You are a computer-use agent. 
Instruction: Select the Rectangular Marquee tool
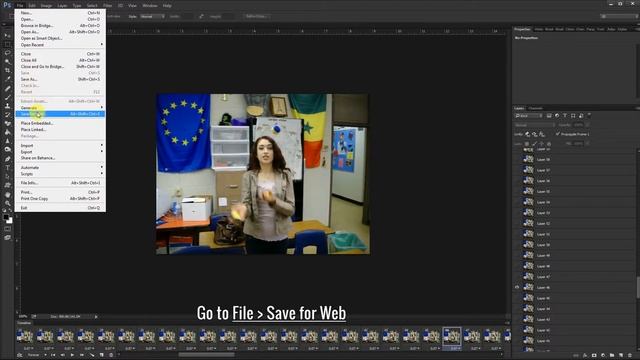pyautogui.click(x=7, y=44)
